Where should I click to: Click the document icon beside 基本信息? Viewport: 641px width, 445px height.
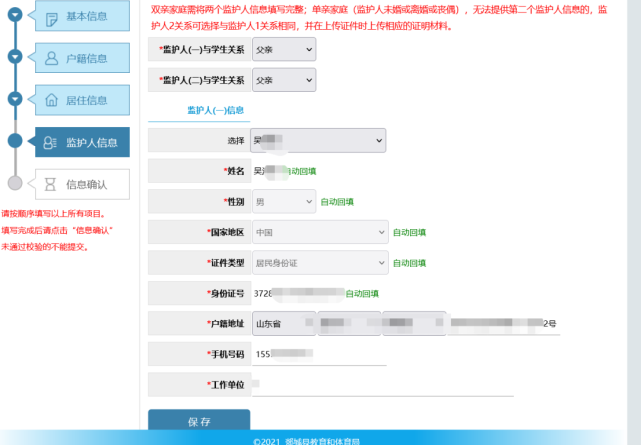pos(52,19)
